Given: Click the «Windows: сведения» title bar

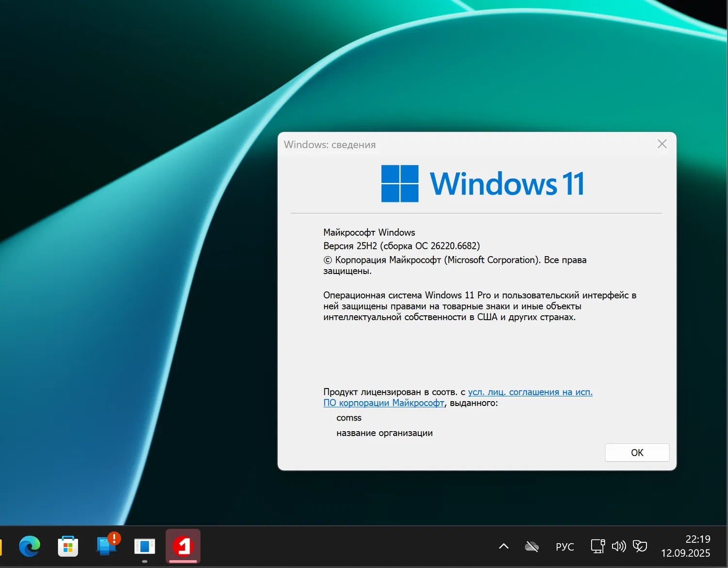Looking at the screenshot, I should click(x=330, y=144).
